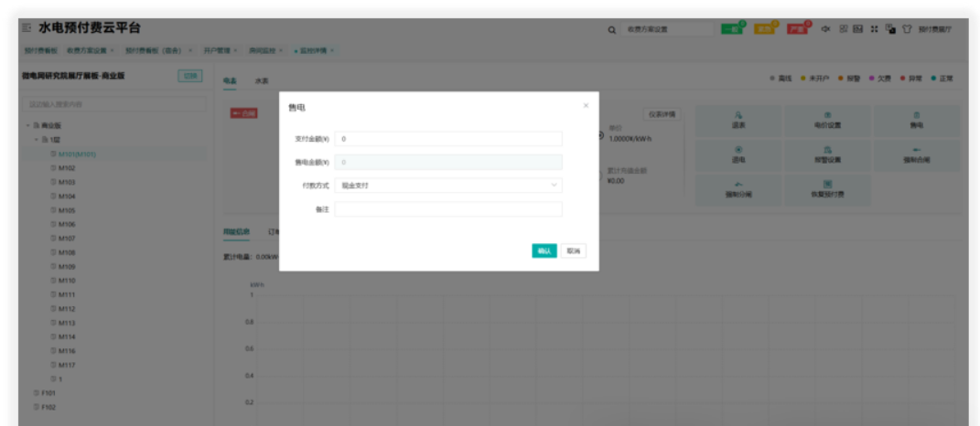Image resolution: width=980 pixels, height=426 pixels.
Task: Click the 确认 confirm button
Action: click(544, 250)
